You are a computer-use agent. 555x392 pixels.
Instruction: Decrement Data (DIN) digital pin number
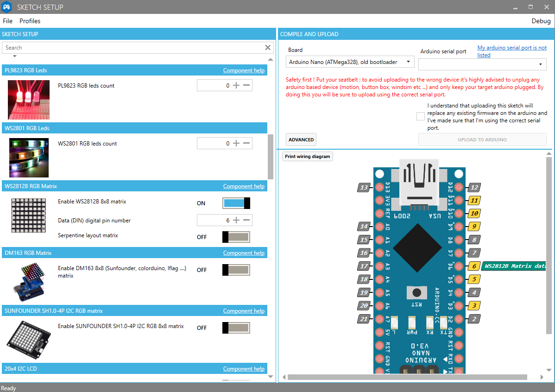[x=246, y=221]
